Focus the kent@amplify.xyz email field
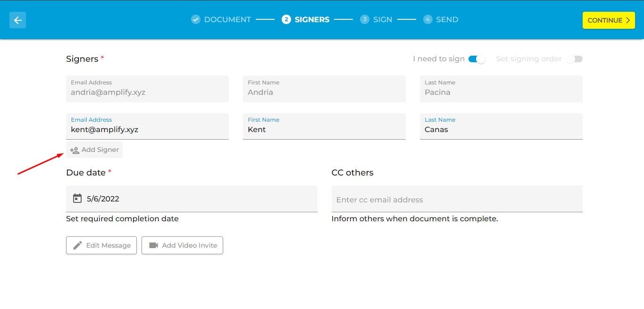 tap(147, 126)
